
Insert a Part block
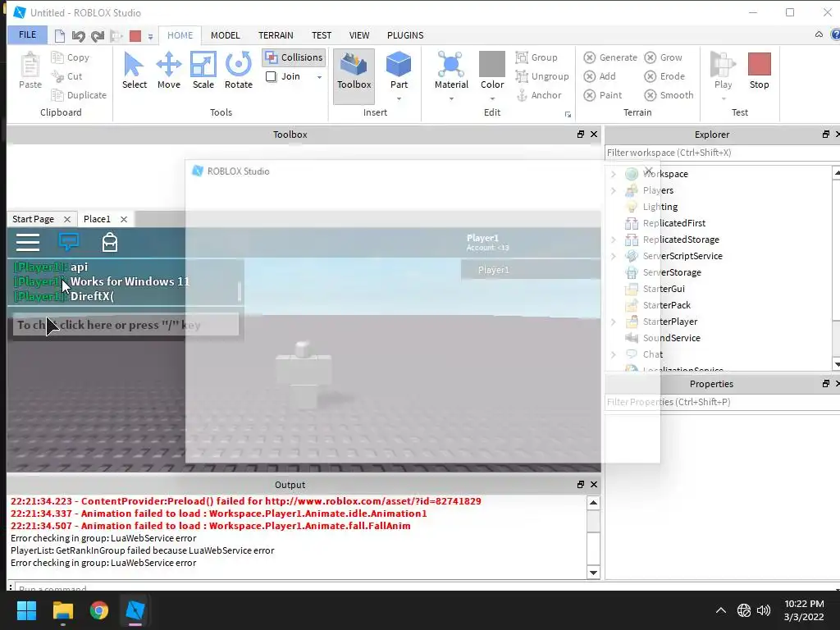coord(399,71)
